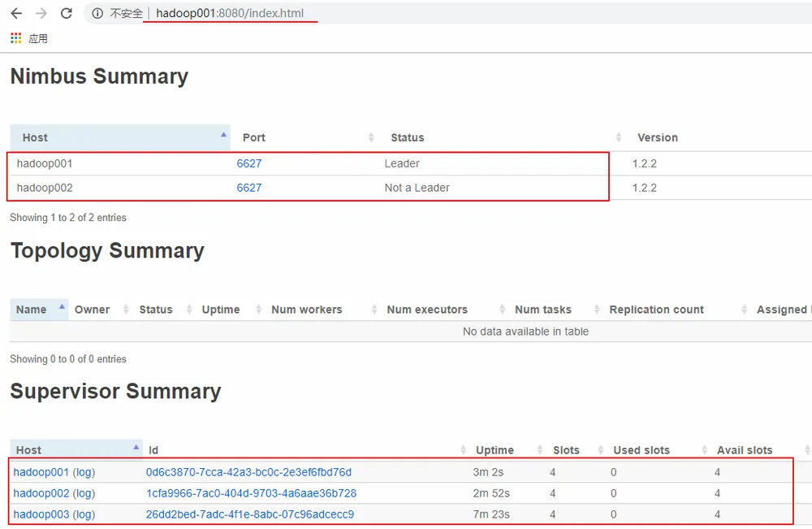
Task: Sort Supervisor table by Host column
Action: coord(76,449)
